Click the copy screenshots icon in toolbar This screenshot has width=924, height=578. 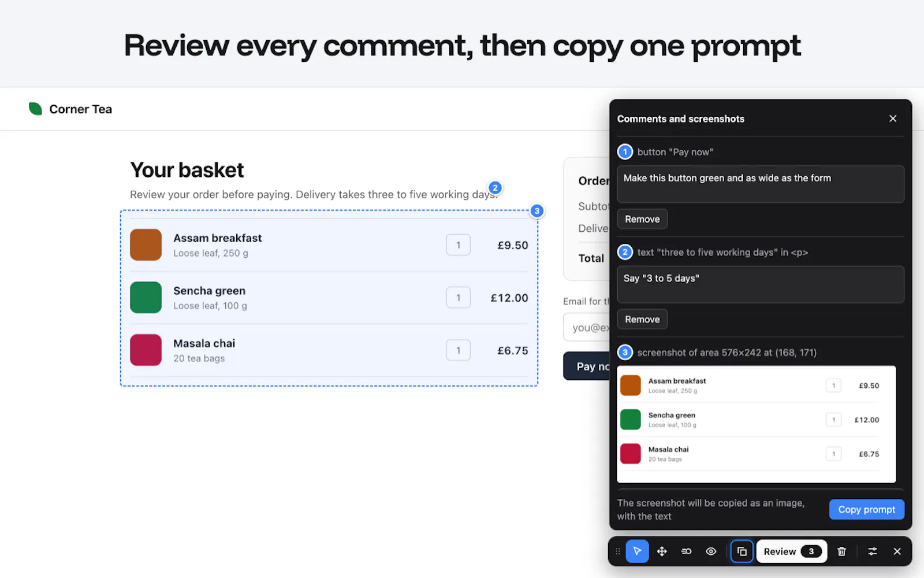click(x=742, y=551)
